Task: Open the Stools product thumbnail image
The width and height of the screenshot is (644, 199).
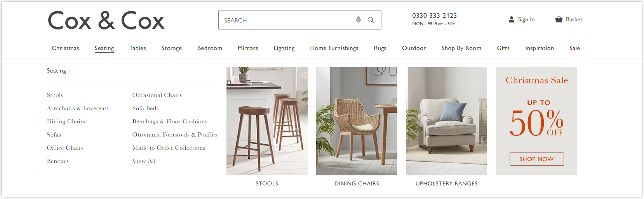Action: point(267,121)
